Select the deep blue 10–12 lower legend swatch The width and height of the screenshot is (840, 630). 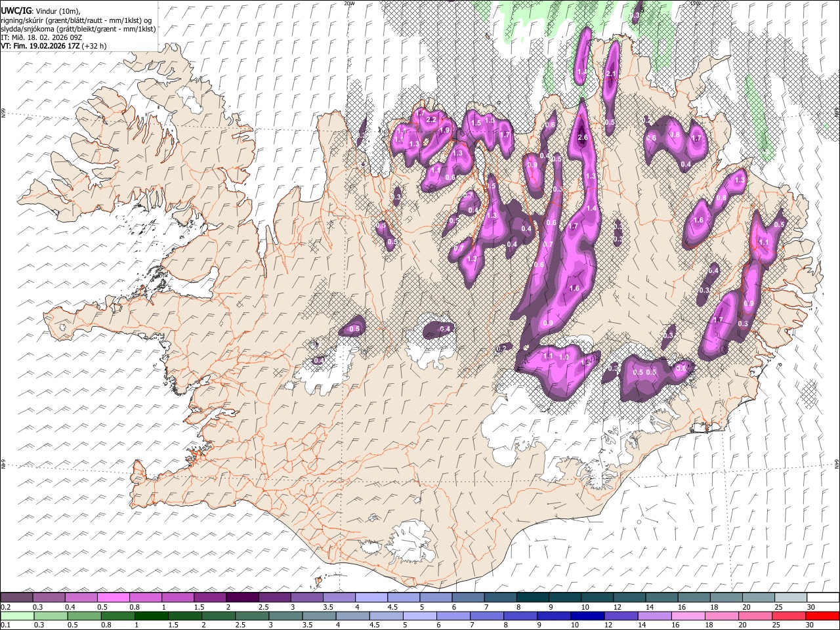pos(589,616)
